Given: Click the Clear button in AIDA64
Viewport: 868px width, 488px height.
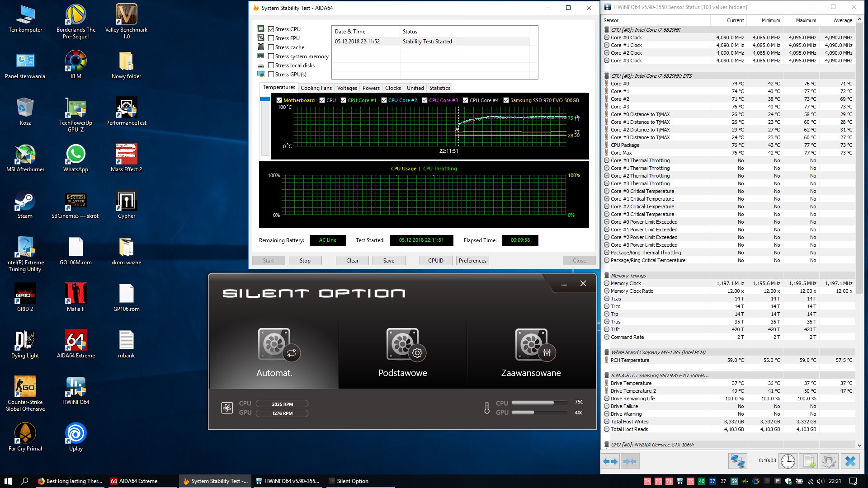Looking at the screenshot, I should pos(352,261).
